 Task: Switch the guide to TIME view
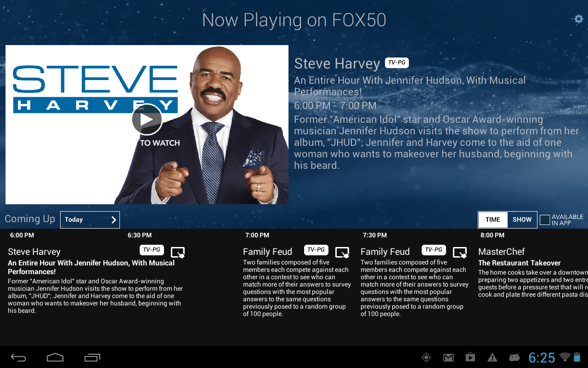[493, 220]
